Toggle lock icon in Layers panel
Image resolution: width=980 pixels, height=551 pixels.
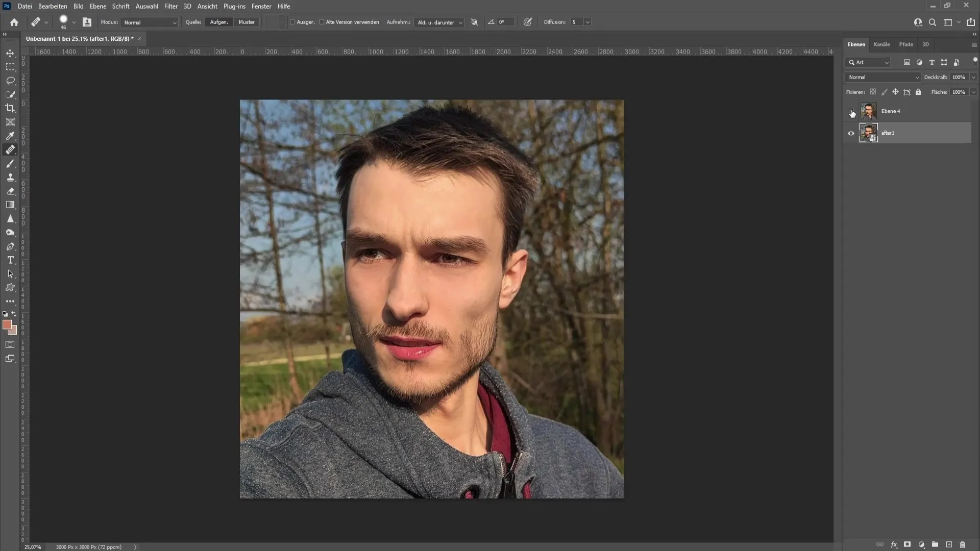click(x=918, y=91)
